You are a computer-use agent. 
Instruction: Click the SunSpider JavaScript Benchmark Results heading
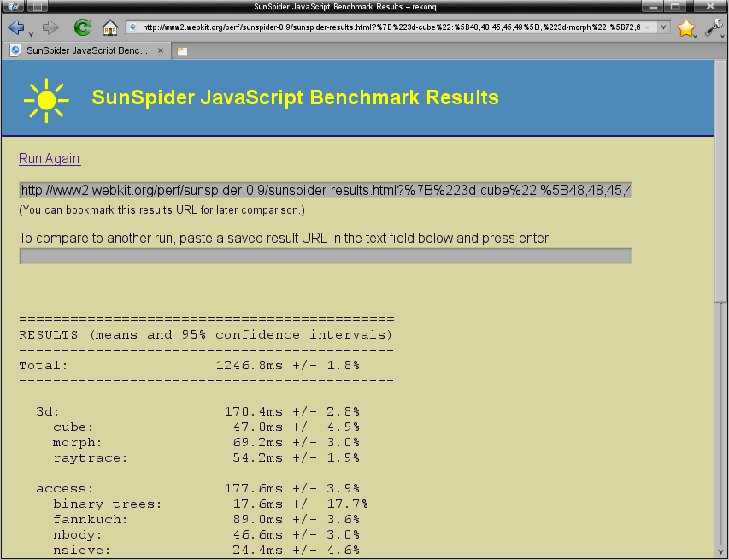coord(295,97)
